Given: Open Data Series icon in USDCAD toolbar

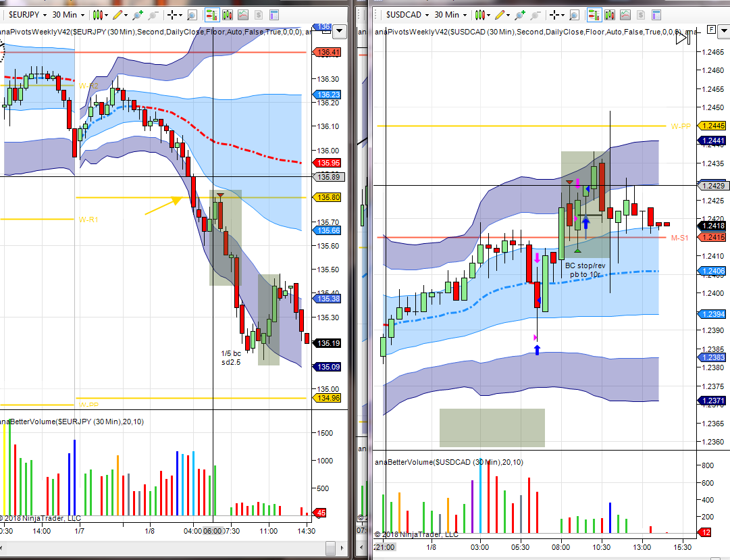Looking at the screenshot, I should [609, 15].
